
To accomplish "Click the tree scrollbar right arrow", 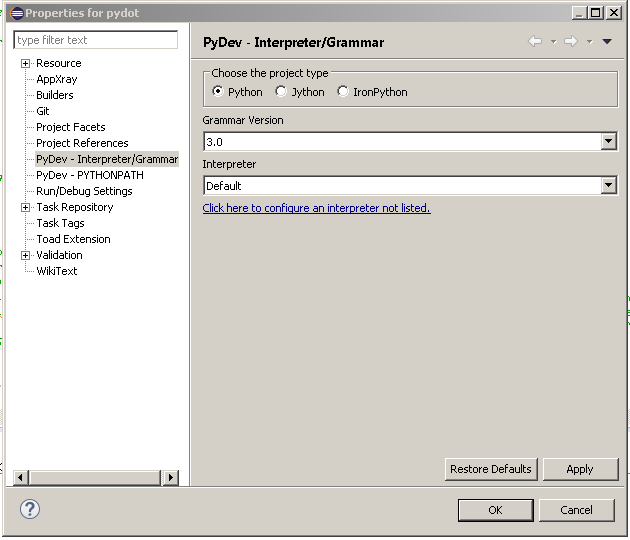I will [x=171, y=477].
